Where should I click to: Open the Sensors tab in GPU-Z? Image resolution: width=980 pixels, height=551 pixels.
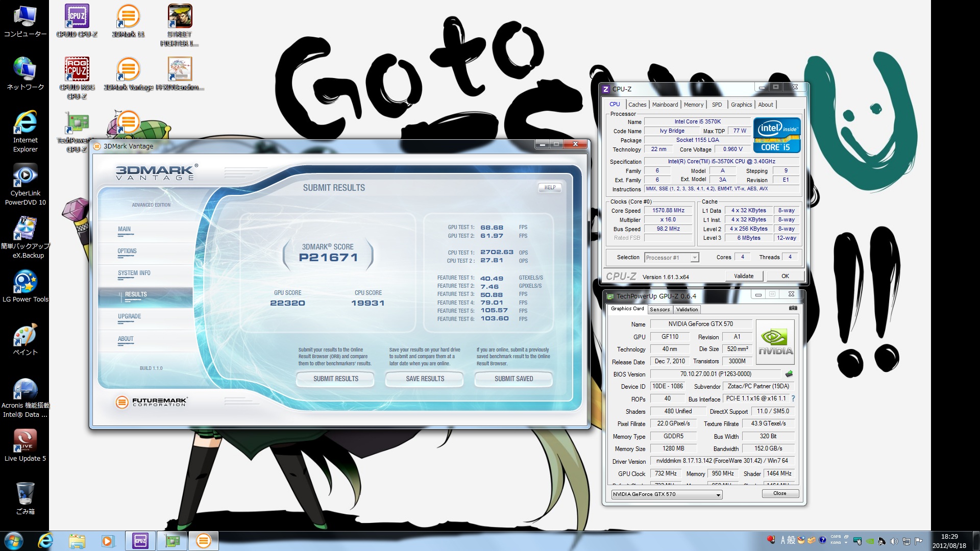tap(659, 309)
